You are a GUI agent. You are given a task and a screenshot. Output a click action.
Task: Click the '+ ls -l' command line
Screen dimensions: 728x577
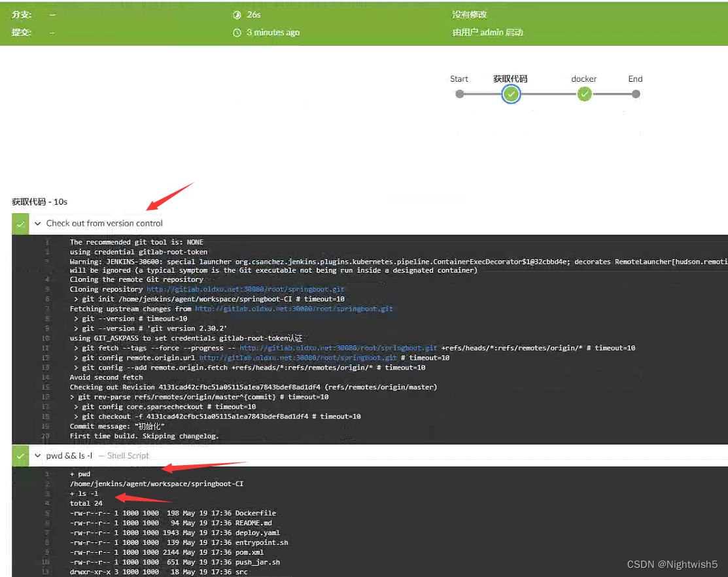(84, 493)
